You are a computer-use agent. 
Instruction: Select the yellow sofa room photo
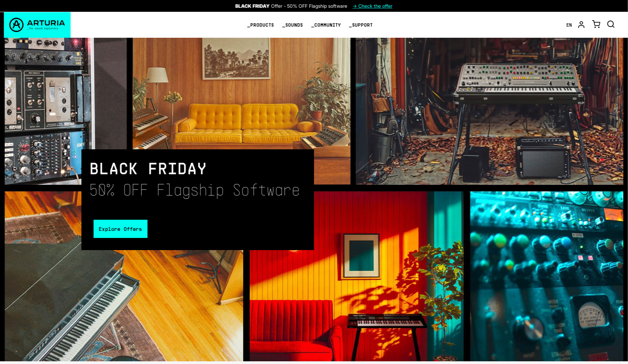(241, 93)
